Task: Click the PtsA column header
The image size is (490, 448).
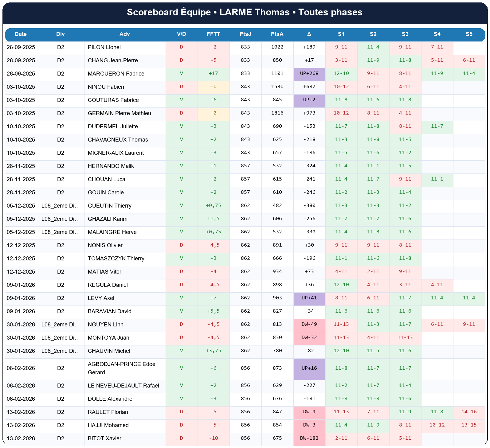Action: [277, 34]
